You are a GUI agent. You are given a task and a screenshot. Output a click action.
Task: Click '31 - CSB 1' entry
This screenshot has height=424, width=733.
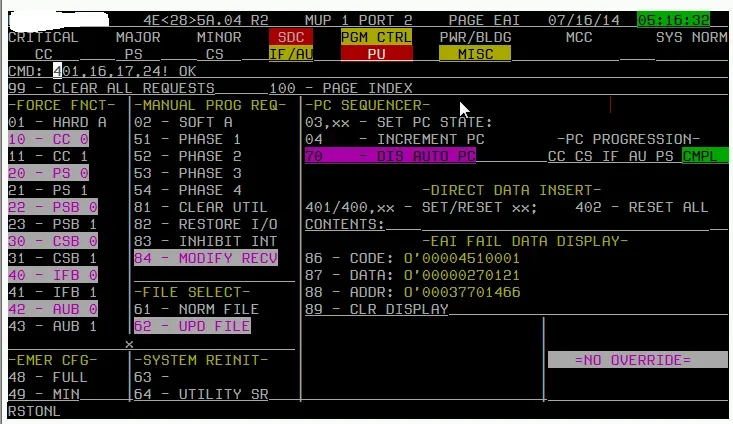pyautogui.click(x=53, y=258)
